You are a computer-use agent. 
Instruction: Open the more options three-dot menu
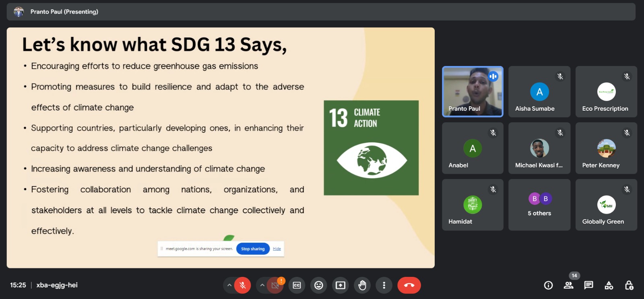coord(384,285)
